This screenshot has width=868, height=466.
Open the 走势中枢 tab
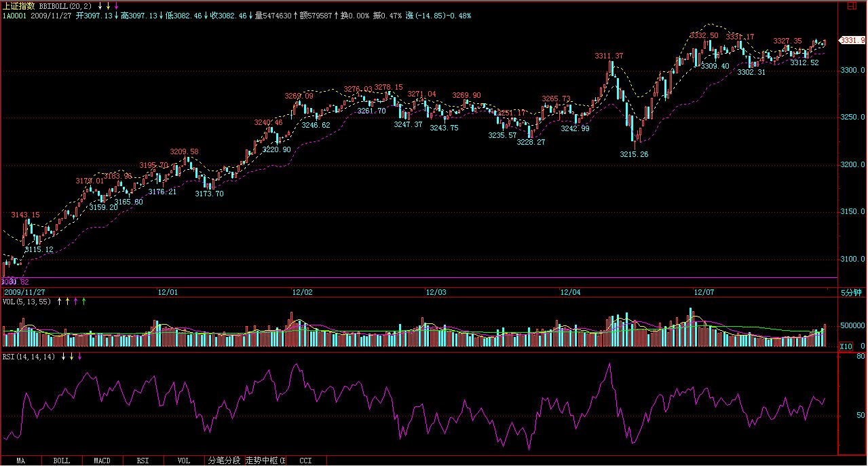pyautogui.click(x=265, y=461)
